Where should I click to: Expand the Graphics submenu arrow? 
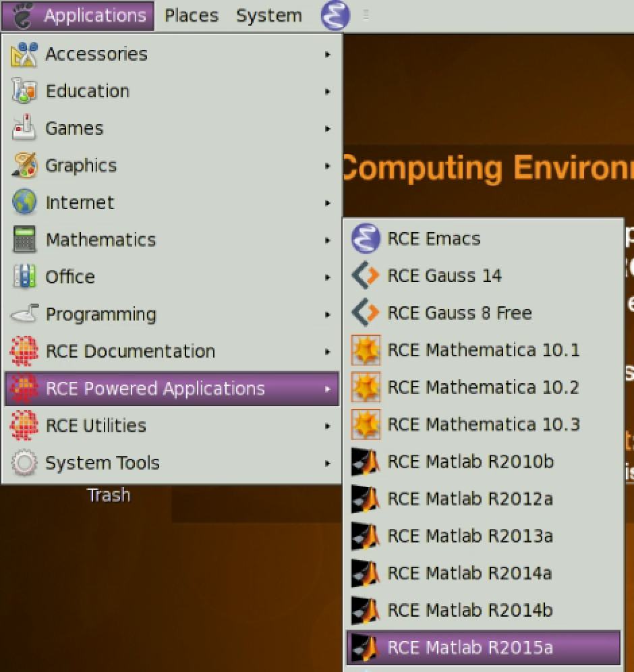pyautogui.click(x=328, y=166)
